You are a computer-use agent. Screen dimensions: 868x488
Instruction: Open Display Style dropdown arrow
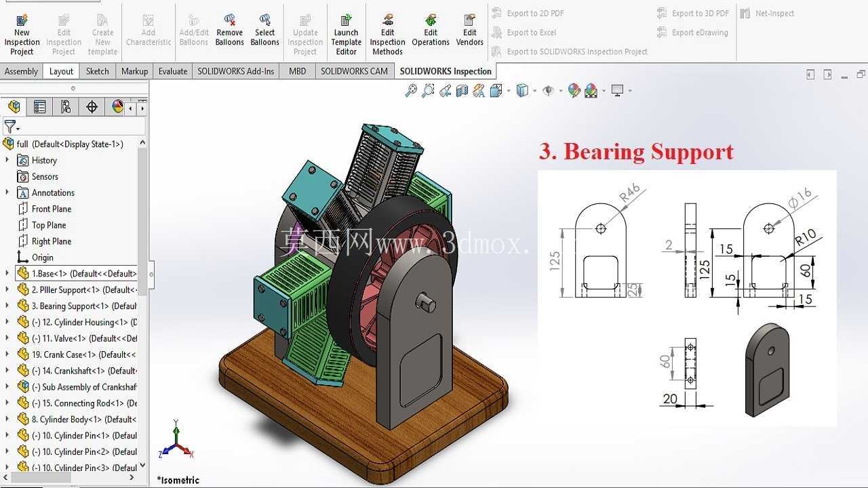coord(534,91)
